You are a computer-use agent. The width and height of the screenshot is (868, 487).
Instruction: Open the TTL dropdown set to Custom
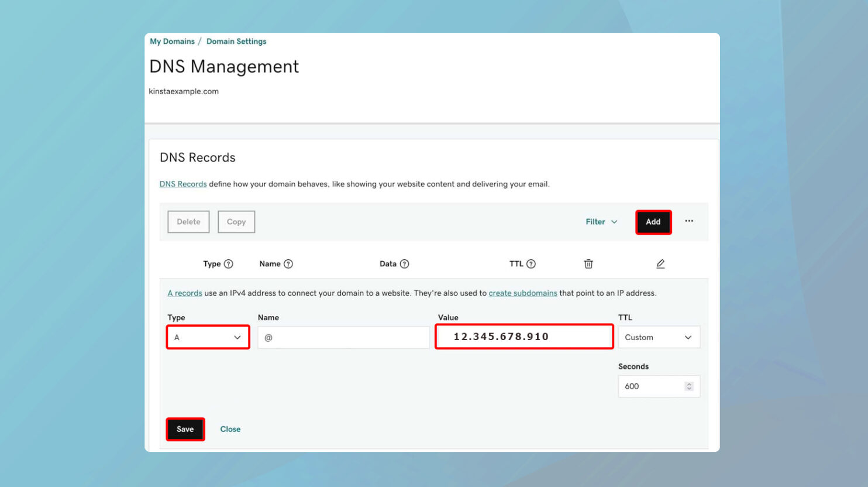659,337
